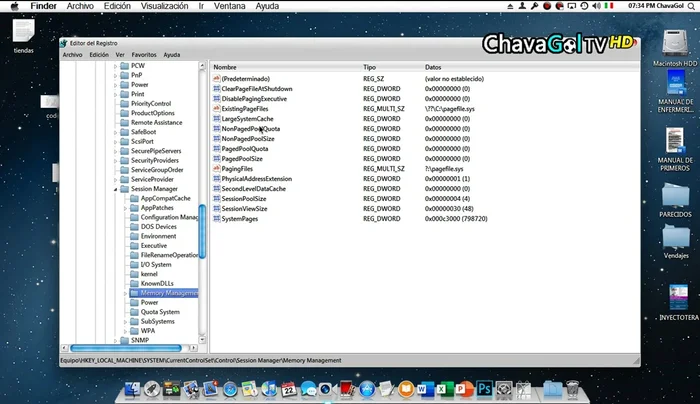Open Photoshop from the Dock
Image resolution: width=700 pixels, height=404 pixels.
click(x=484, y=389)
